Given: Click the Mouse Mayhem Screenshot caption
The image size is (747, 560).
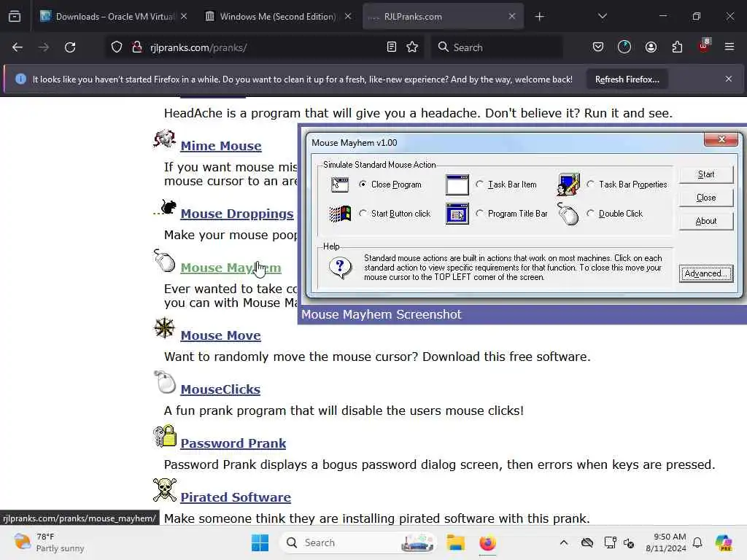Looking at the screenshot, I should pos(381,314).
